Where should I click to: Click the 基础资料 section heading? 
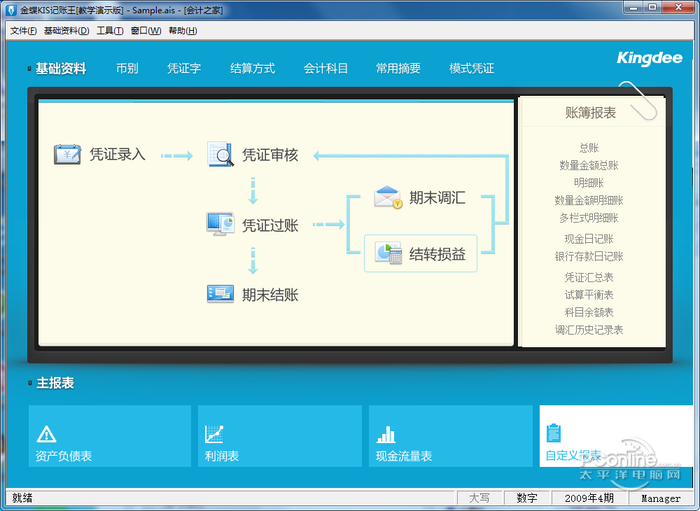(61, 69)
